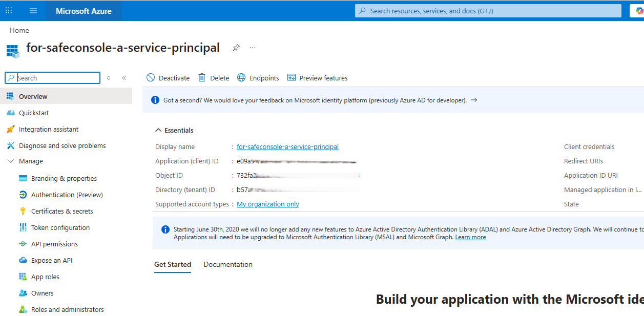Click the Diagnose and solve problems wrench icon
The image size is (644, 316).
pyautogui.click(x=10, y=145)
